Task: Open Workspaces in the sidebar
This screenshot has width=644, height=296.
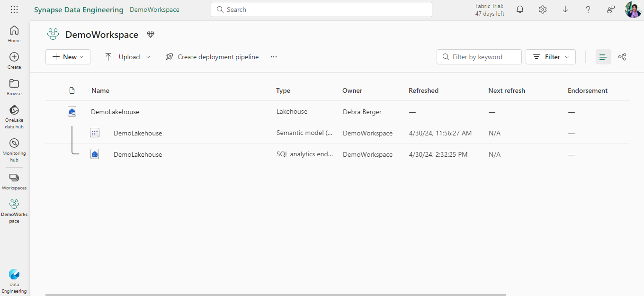Action: 14,182
